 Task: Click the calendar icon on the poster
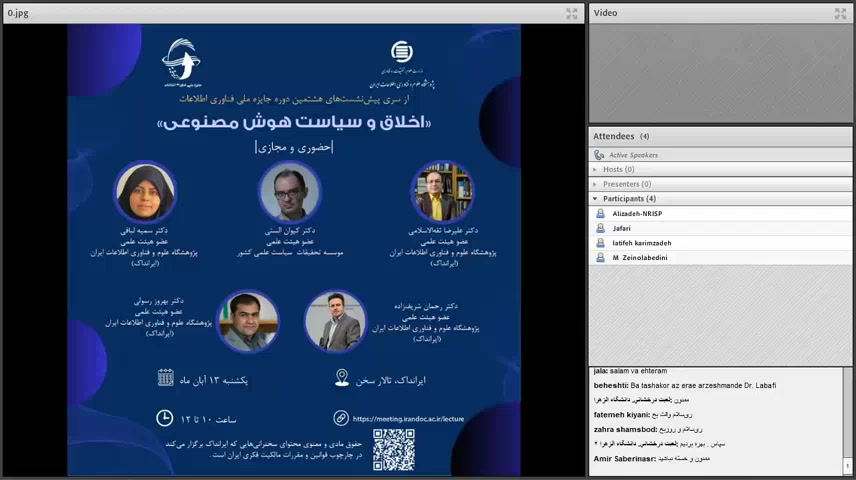tap(165, 377)
